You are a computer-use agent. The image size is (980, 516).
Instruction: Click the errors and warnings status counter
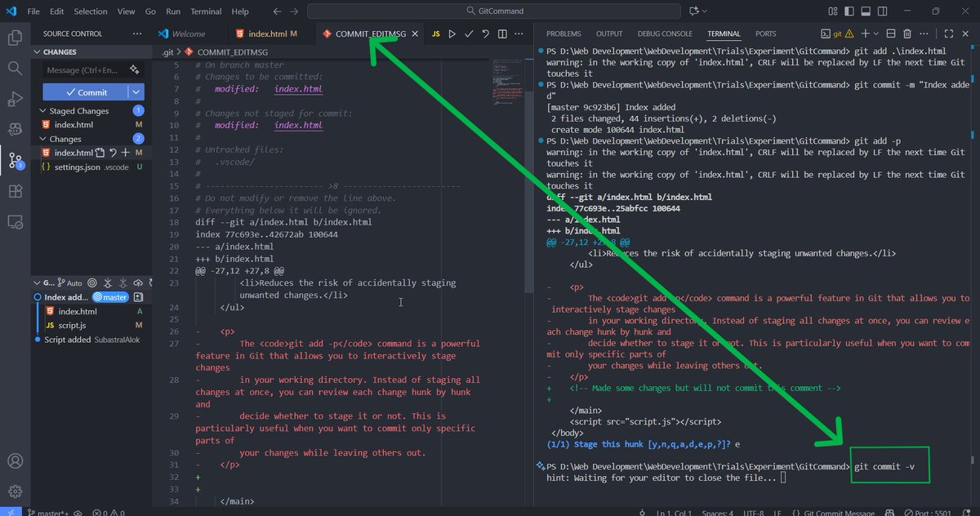click(109, 513)
